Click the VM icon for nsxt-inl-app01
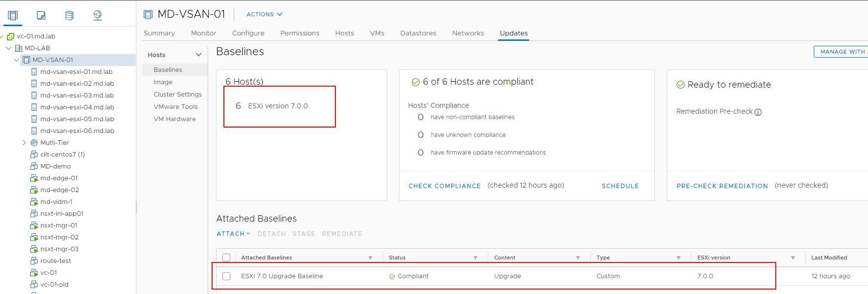 [x=34, y=214]
